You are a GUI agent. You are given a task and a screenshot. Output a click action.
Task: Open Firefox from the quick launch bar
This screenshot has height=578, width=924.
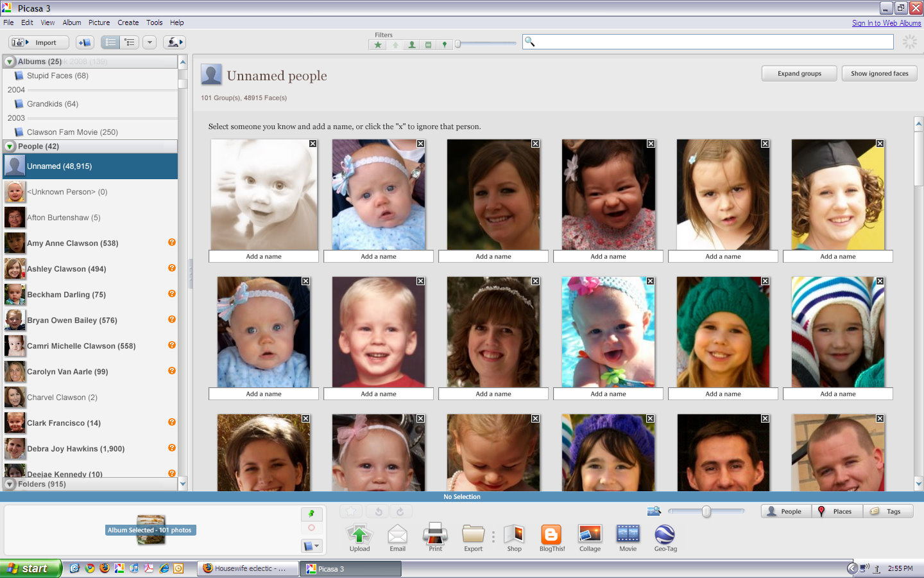coord(104,568)
